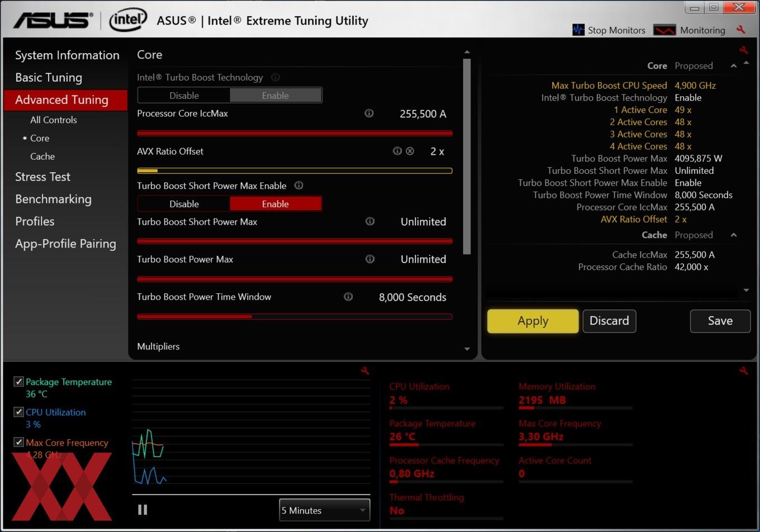
Task: Show info for AVX Ratio Offset
Action: tap(397, 151)
